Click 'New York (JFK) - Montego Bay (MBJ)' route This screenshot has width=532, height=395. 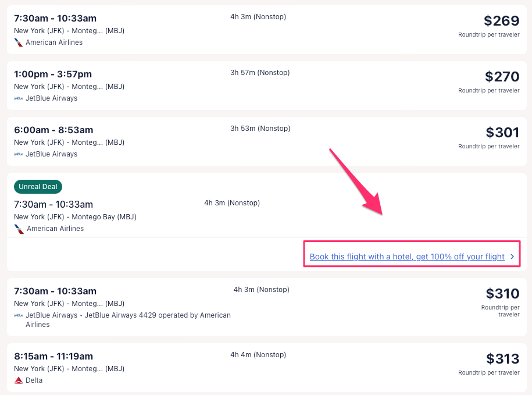coord(75,217)
